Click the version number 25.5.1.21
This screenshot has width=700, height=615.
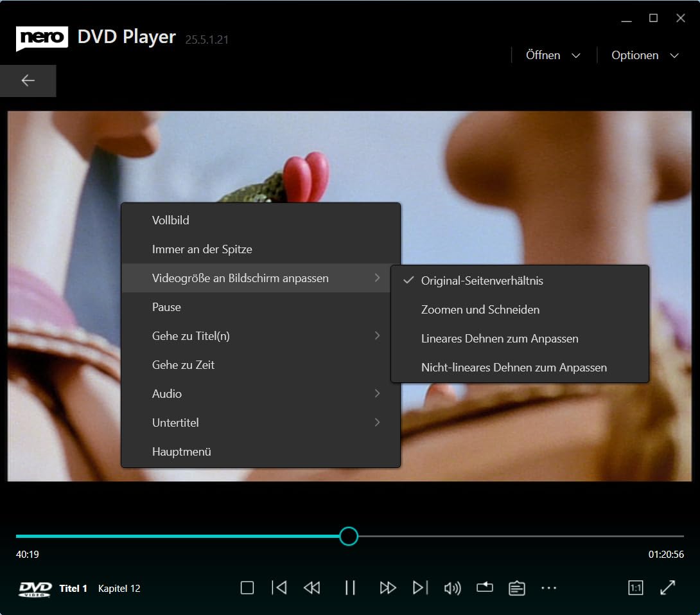(207, 40)
